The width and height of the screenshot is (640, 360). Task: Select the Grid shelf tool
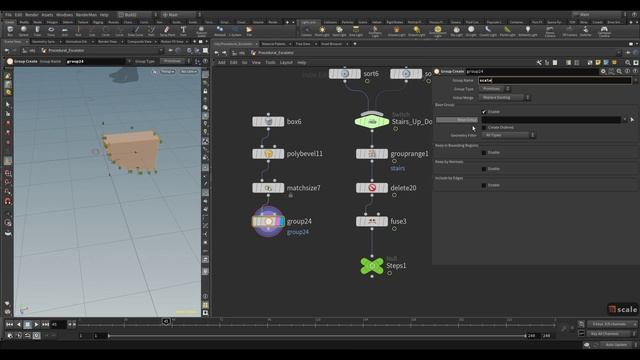(64, 31)
